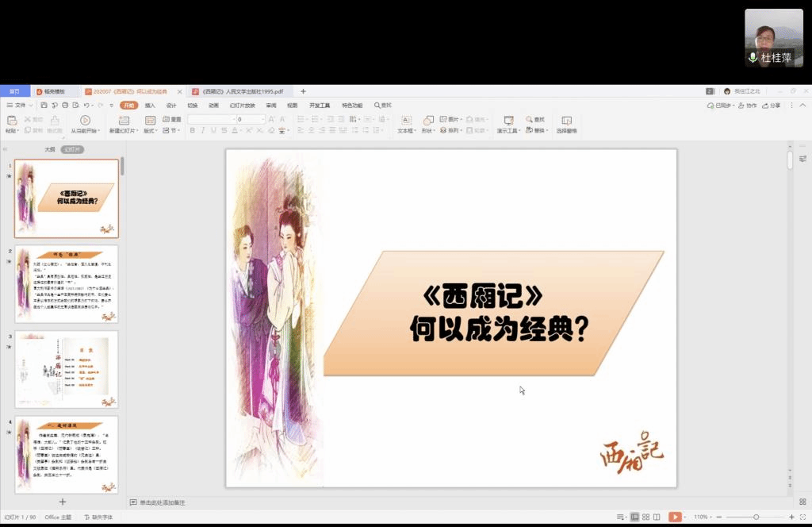
Task: Click the orange slideshow play button in status bar
Action: [675, 517]
